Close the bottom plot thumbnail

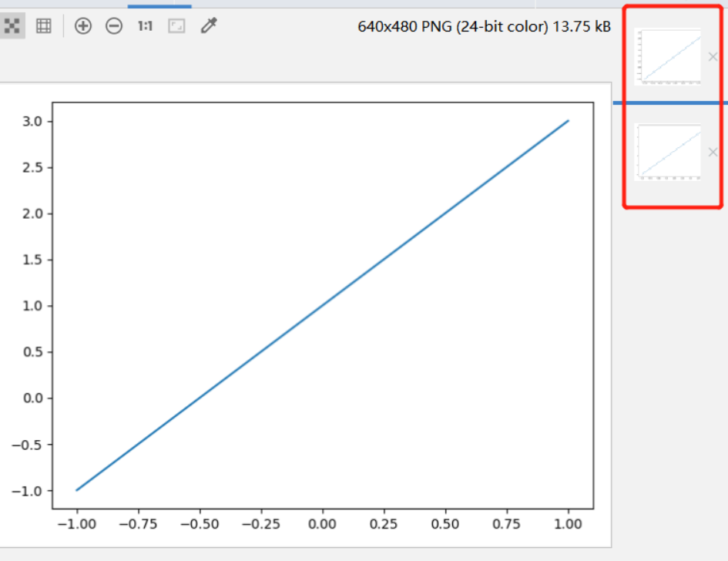[713, 153]
